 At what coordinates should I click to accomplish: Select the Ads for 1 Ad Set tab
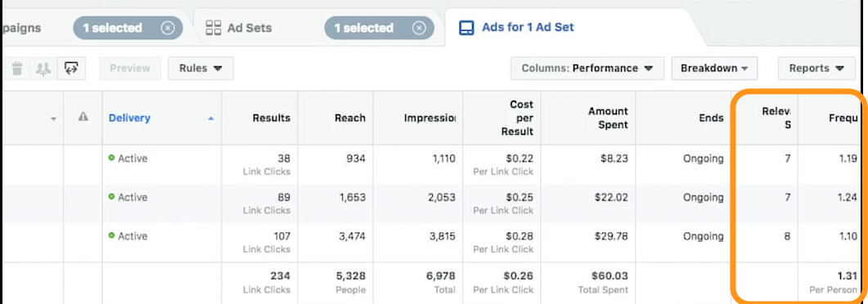(x=528, y=27)
